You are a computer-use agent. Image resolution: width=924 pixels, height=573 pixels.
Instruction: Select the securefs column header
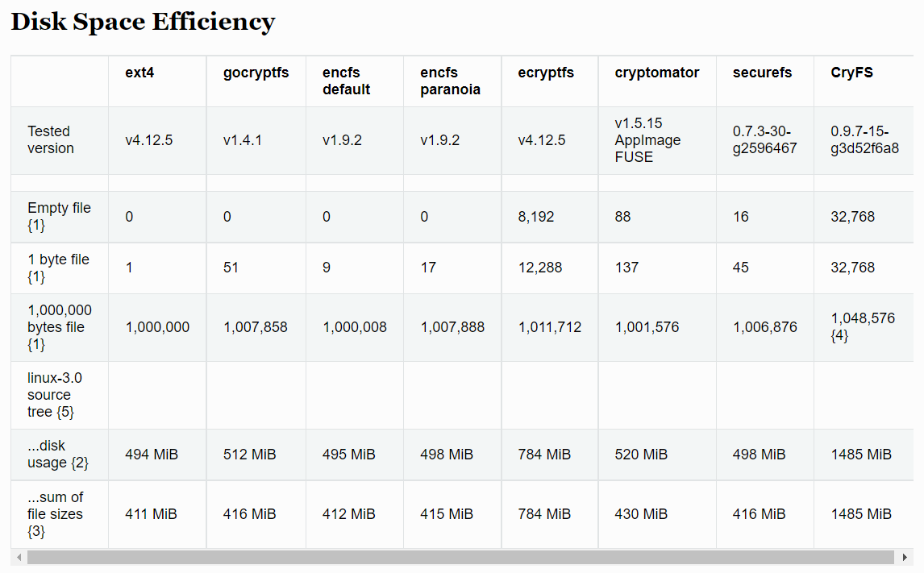tap(762, 73)
